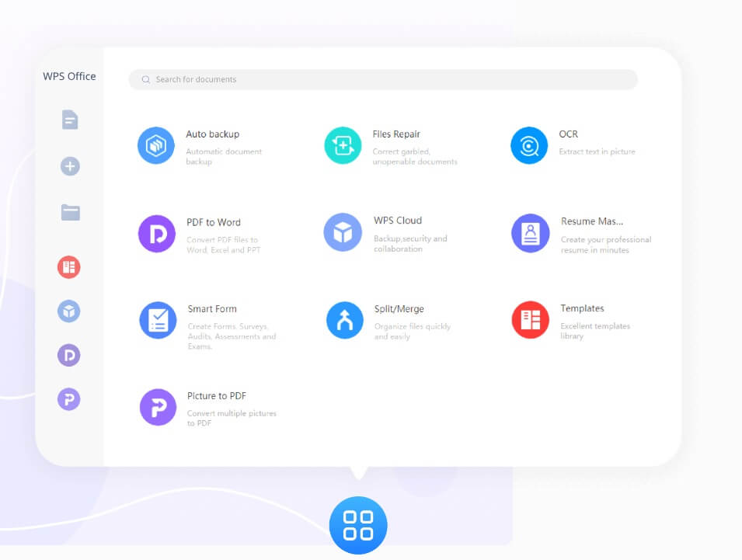The width and height of the screenshot is (742, 560).
Task: Click the Picture to PDF label
Action: (217, 396)
